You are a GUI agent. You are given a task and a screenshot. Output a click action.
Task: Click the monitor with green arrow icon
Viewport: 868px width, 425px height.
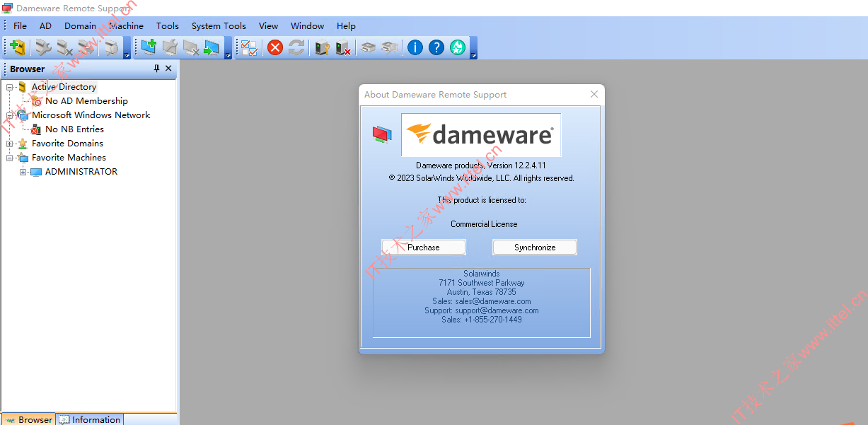(212, 47)
